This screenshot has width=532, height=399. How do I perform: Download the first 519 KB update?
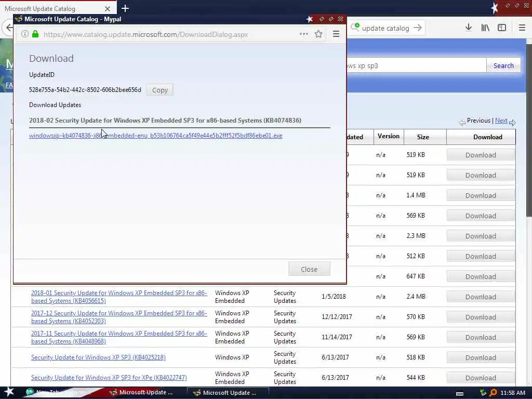point(481,155)
